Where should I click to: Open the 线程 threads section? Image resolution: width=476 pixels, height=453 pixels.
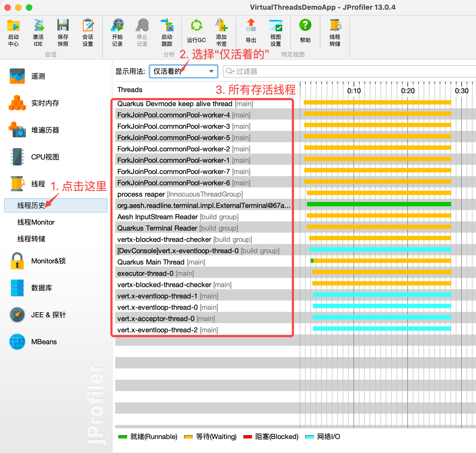click(27, 184)
